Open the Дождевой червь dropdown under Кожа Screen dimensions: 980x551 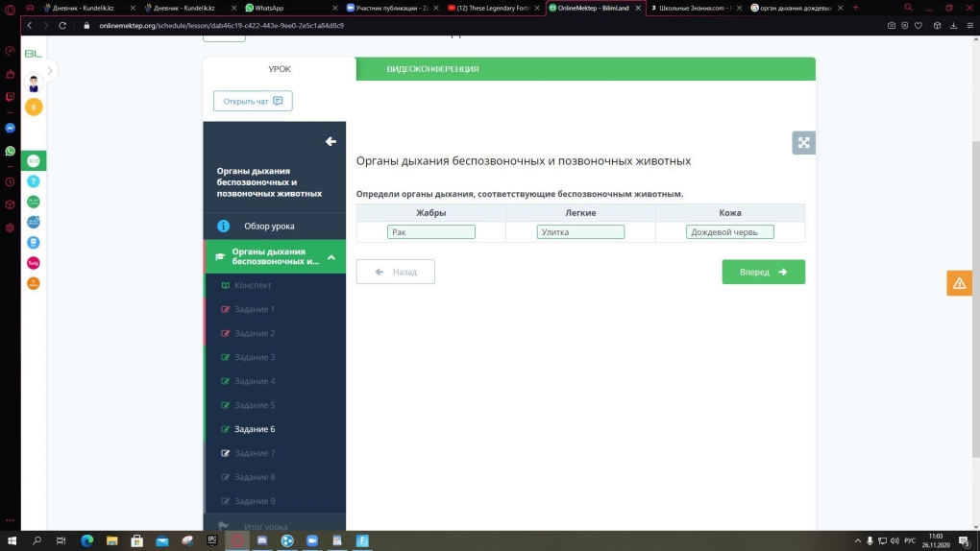pyautogui.click(x=729, y=232)
